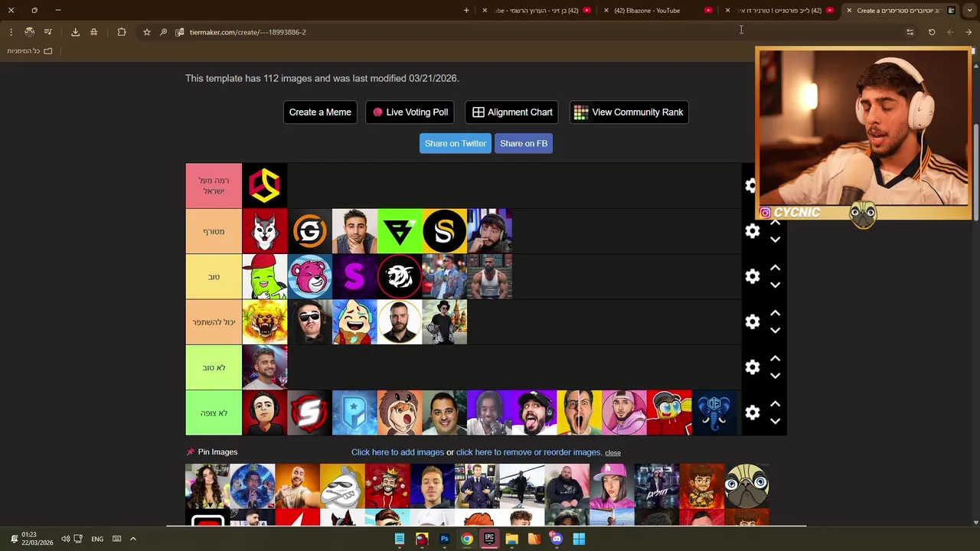The image size is (980, 551).
Task: Select the purple S logo in טוב row
Action: click(354, 276)
